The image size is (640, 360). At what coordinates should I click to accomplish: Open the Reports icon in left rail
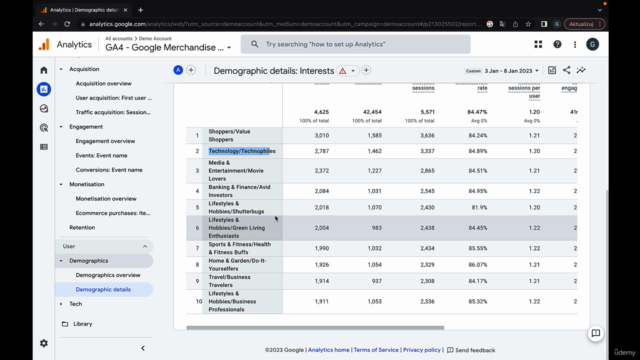tap(44, 89)
